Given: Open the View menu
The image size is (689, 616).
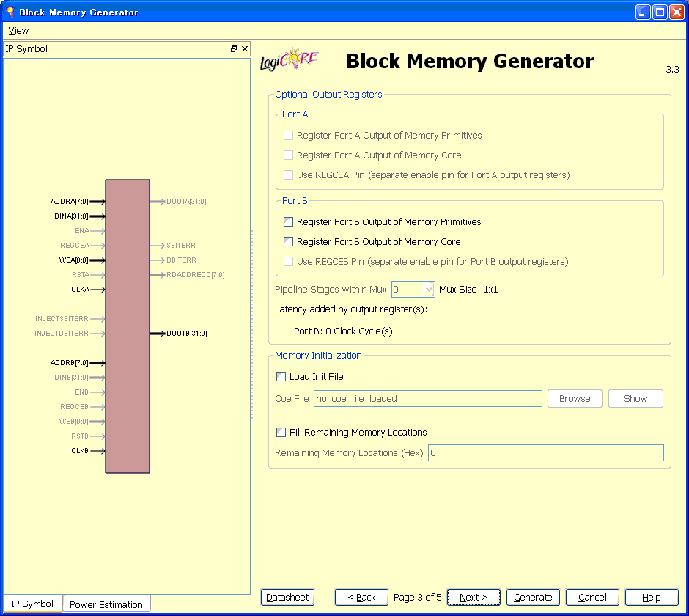Looking at the screenshot, I should point(18,31).
